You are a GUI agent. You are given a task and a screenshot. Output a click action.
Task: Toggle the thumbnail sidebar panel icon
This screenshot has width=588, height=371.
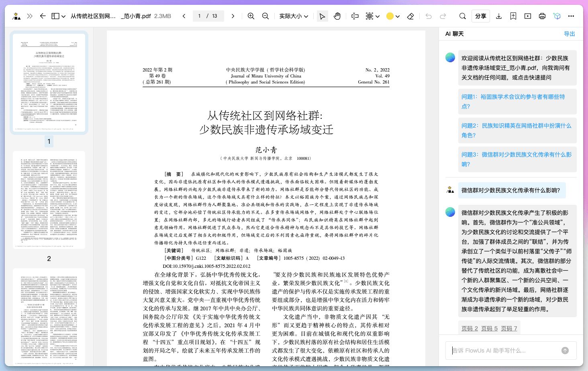55,16
